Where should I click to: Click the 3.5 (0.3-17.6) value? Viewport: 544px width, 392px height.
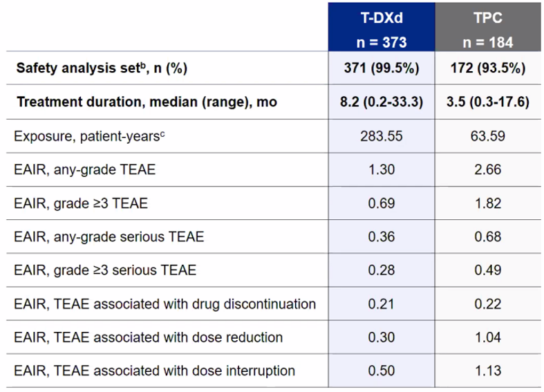(484, 102)
